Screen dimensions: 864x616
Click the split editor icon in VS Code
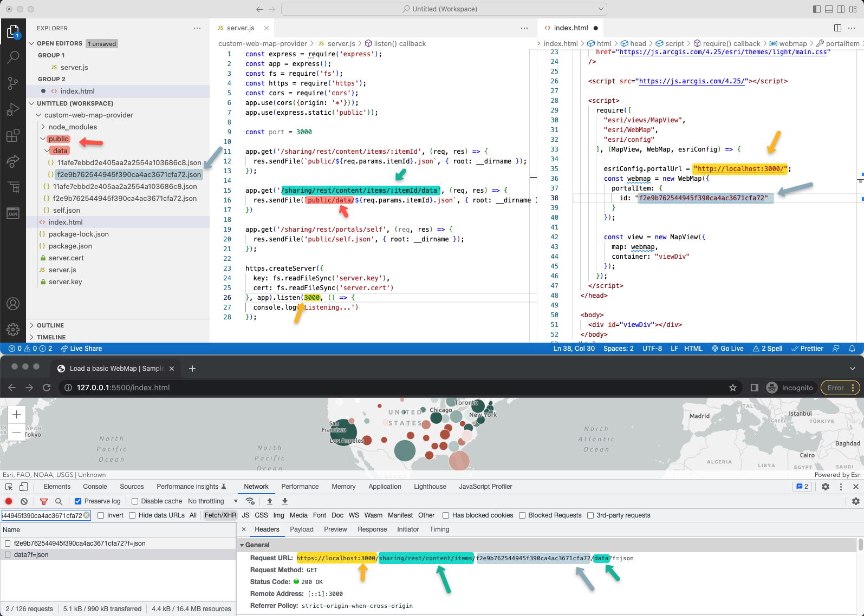(x=837, y=28)
